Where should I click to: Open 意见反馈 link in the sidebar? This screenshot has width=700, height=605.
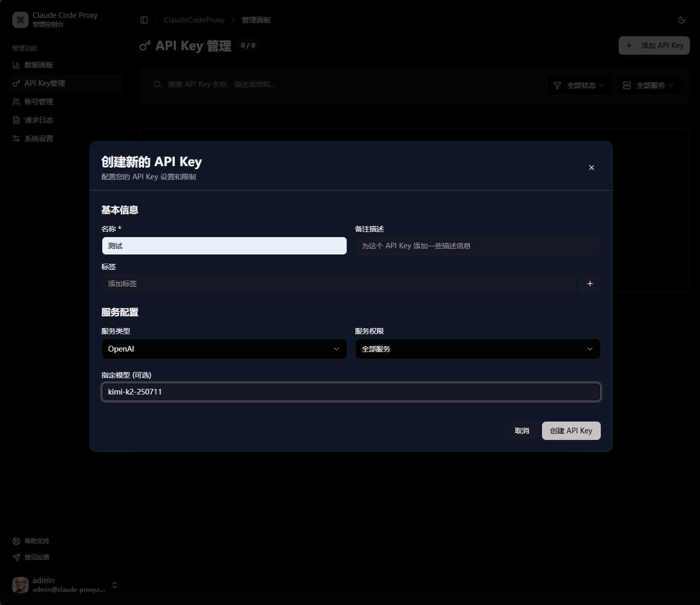(x=65, y=557)
